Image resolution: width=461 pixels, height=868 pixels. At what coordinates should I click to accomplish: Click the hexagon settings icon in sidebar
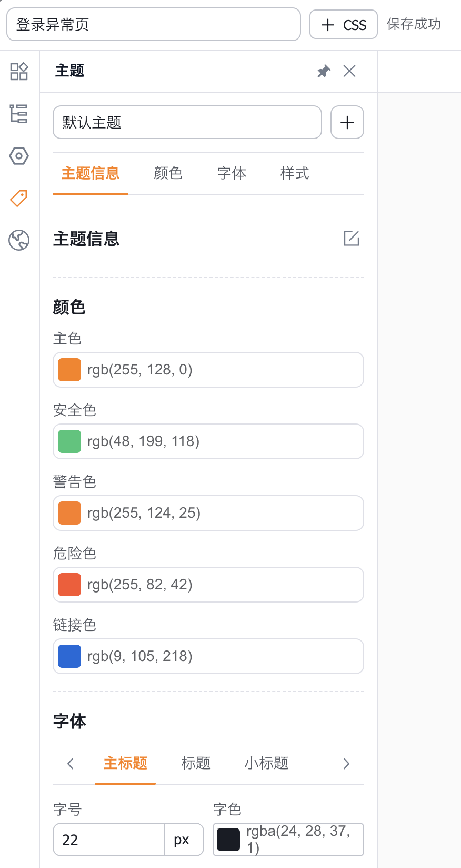(19, 156)
